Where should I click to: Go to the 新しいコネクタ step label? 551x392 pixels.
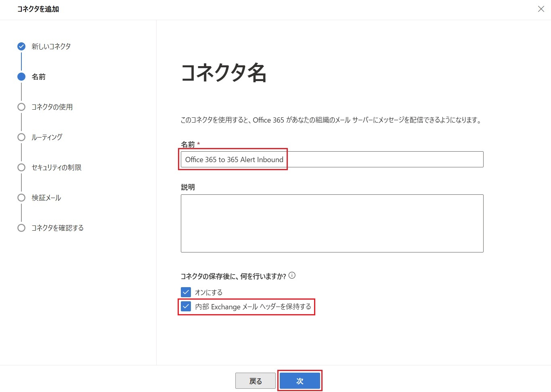[x=51, y=46]
